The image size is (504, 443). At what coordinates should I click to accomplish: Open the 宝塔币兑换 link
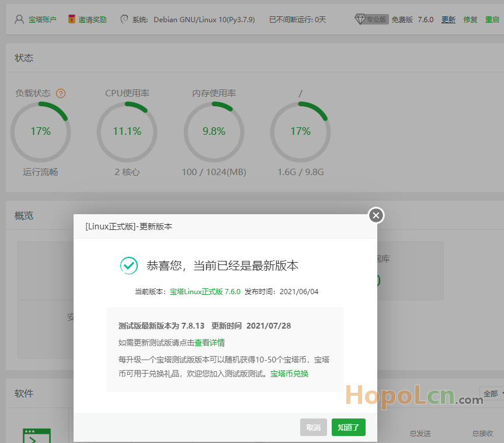click(289, 374)
